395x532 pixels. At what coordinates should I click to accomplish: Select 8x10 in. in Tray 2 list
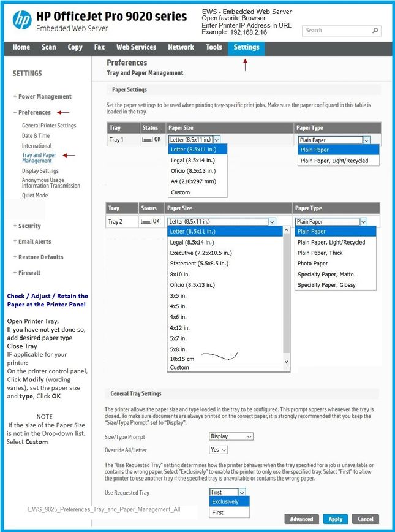[x=225, y=274]
